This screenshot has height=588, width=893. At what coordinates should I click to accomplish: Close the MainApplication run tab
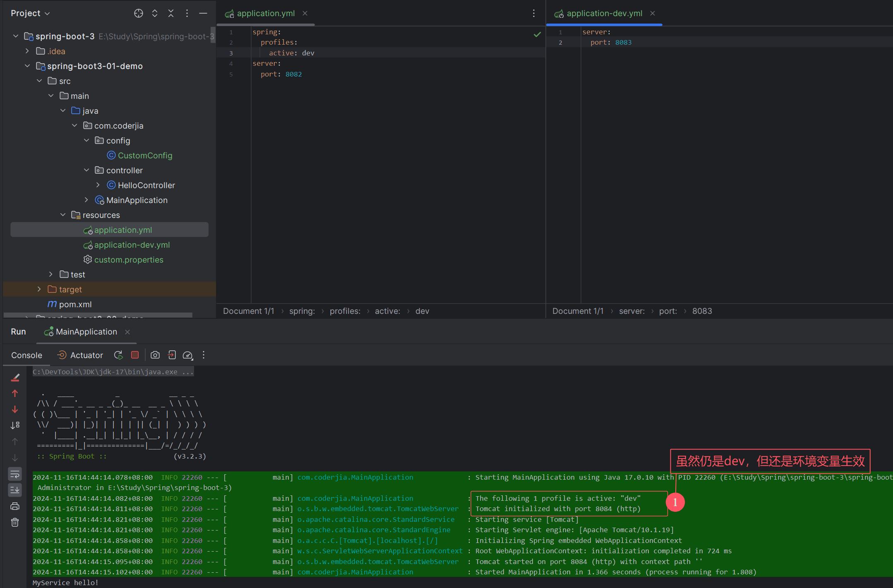127,332
